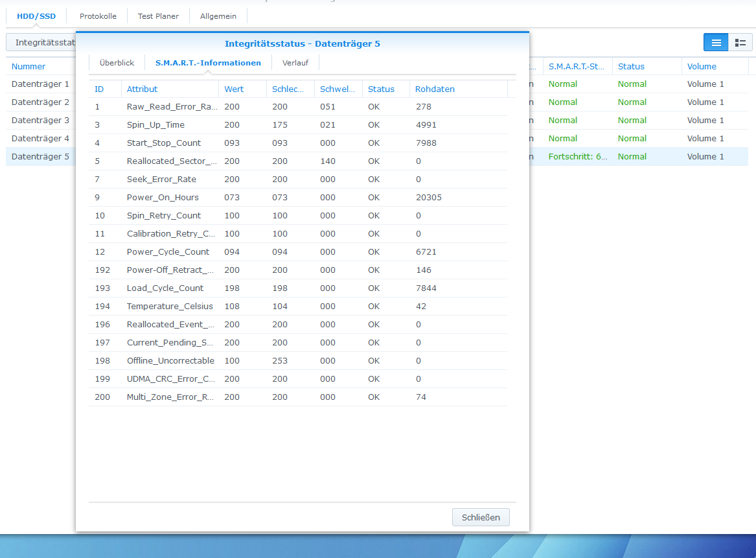This screenshot has height=558, width=756.
Task: Select Temperature_Celsius attribute row
Action: click(298, 307)
